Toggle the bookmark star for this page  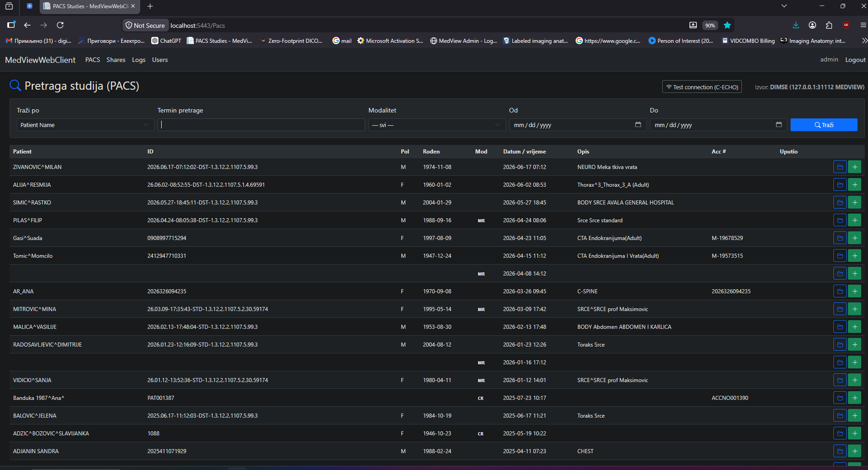(x=727, y=25)
